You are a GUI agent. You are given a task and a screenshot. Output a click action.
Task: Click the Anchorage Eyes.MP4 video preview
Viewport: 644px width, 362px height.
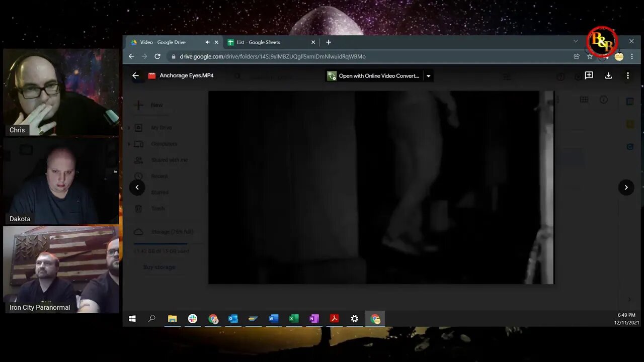click(x=381, y=187)
